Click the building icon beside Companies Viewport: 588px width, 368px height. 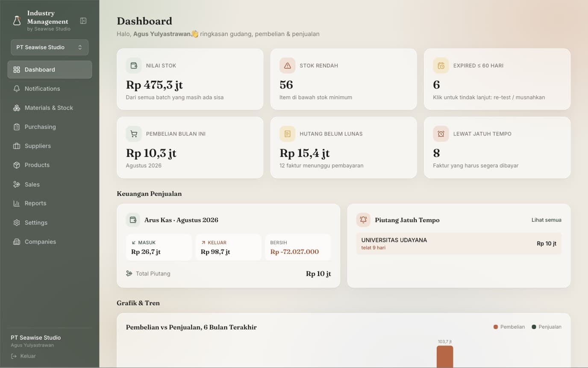17,242
